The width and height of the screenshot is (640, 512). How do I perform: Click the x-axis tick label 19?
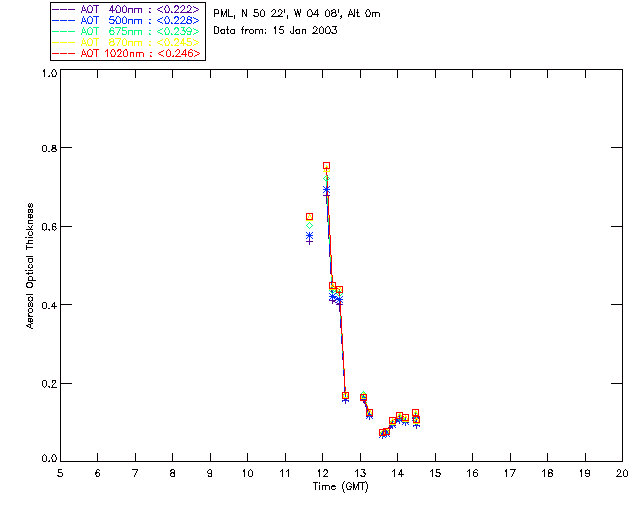585,473
